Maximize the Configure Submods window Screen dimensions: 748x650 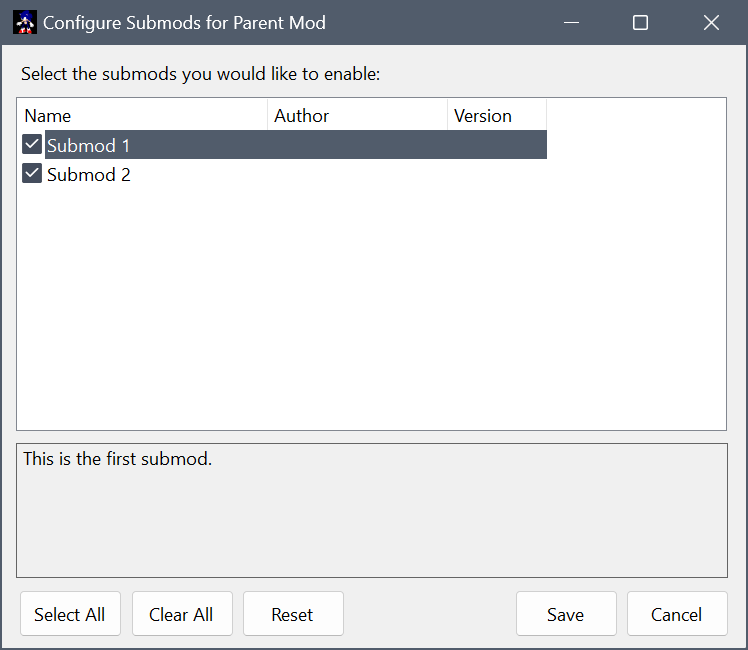click(641, 22)
